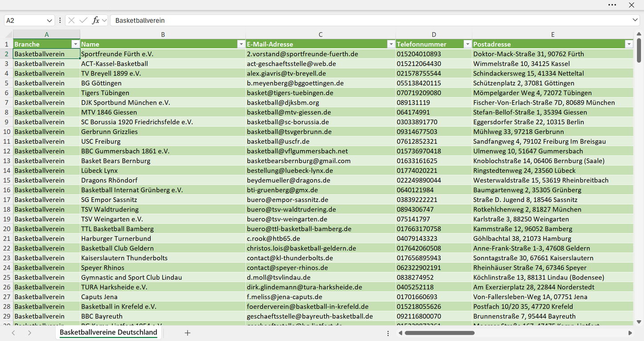Open the E-Mail-Adresse filter dropdown
The height and width of the screenshot is (341, 644).
click(x=391, y=44)
